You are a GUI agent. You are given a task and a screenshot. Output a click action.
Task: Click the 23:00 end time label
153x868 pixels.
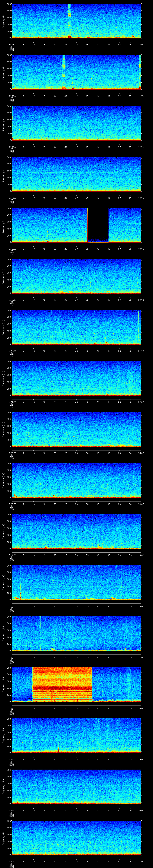tap(141, 453)
